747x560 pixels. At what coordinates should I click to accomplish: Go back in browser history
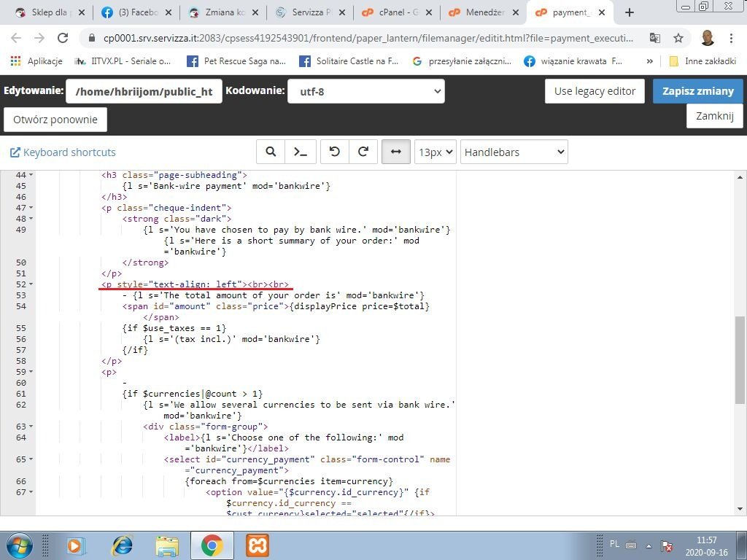[16, 38]
